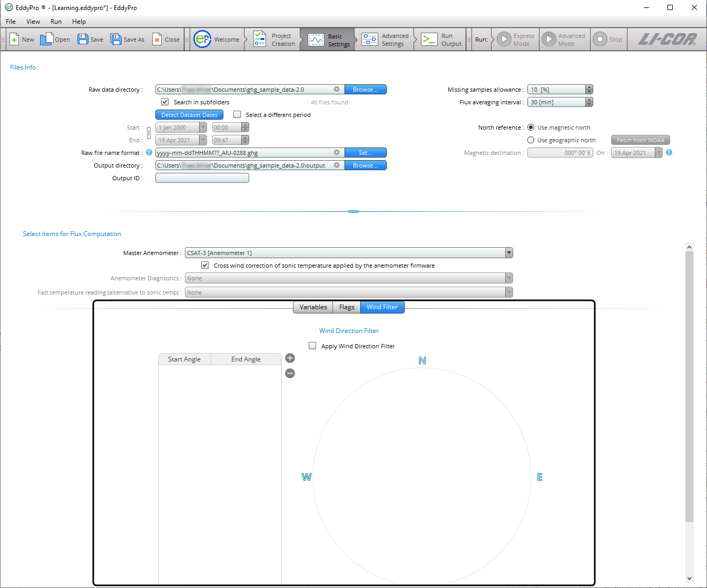Switch to the Flags tab
This screenshot has height=588, width=707.
pyautogui.click(x=347, y=307)
